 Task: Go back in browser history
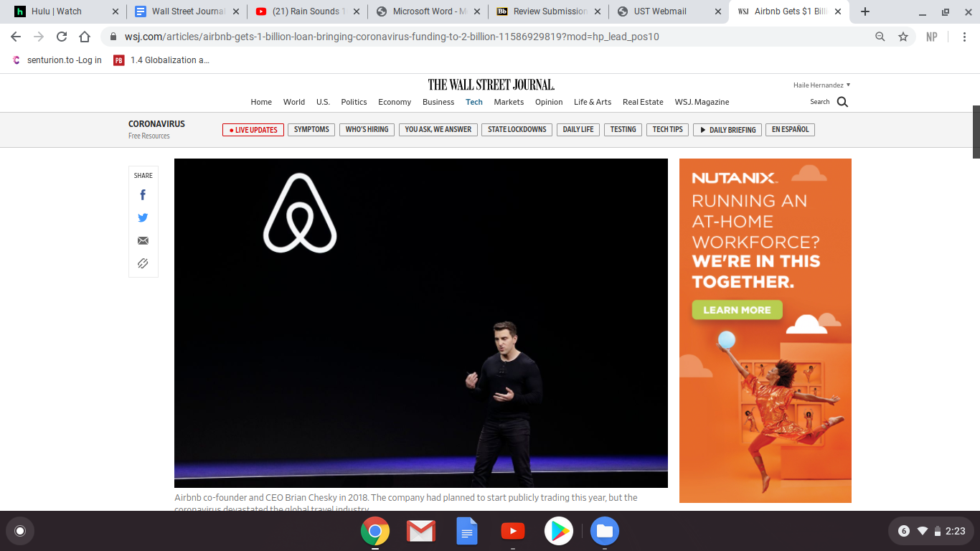[x=16, y=37]
